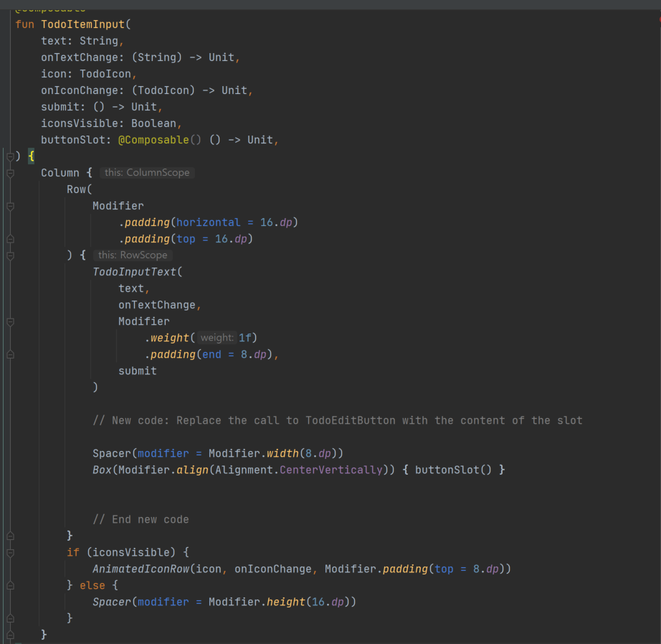The width and height of the screenshot is (661, 644).
Task: Click the function name 'TodoItemInput'
Action: click(x=82, y=24)
